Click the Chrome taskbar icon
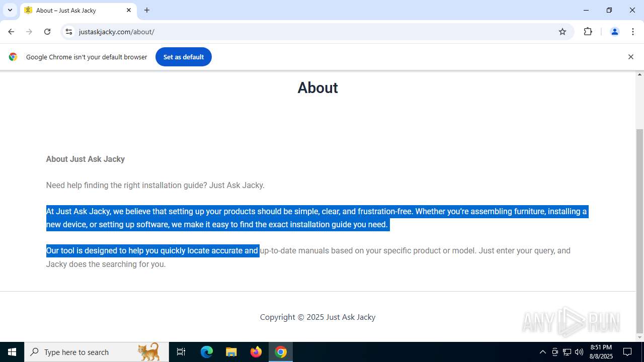This screenshot has height=362, width=644. tap(281, 352)
